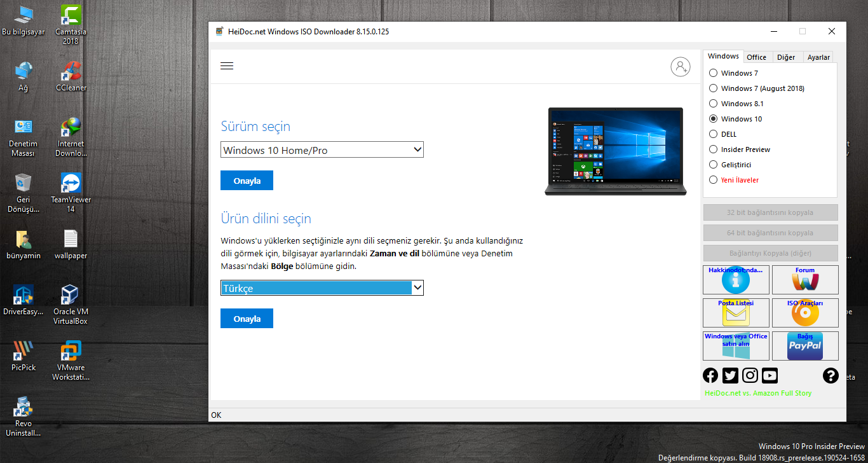Select the Yeni İlaveler radio option
Image resolution: width=868 pixels, height=463 pixels.
(x=734, y=180)
